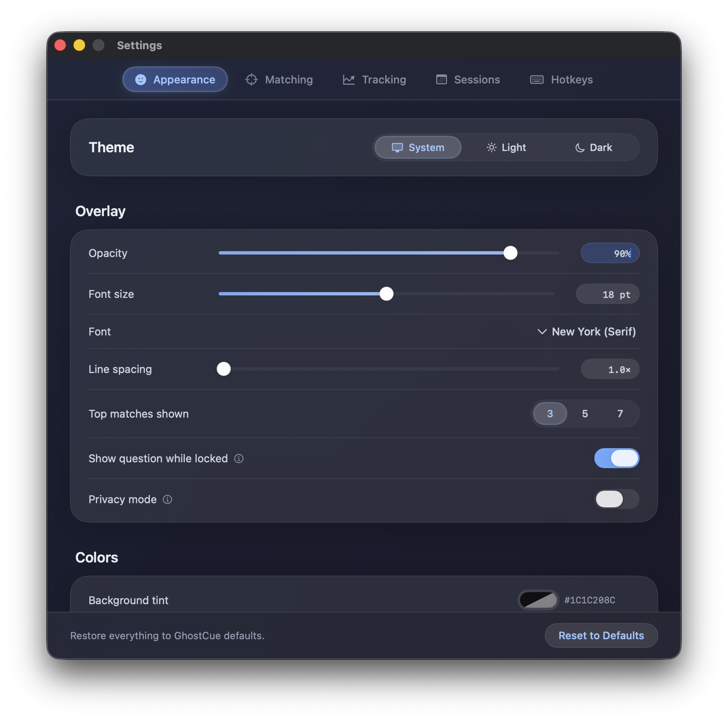Screen dimensions: 728x721
Task: Click the 18 pt font size field
Action: tap(607, 294)
